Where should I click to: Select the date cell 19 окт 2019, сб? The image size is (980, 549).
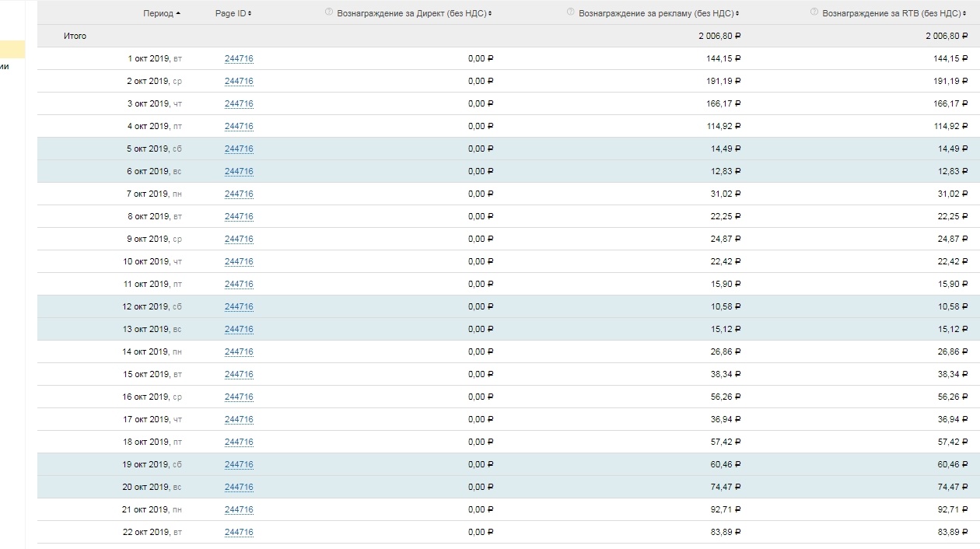click(152, 464)
